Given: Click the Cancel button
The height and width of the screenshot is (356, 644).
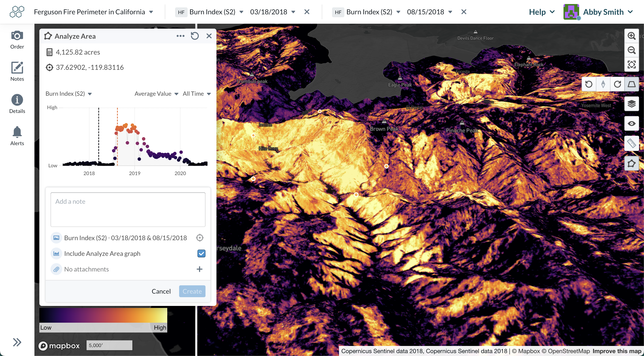Looking at the screenshot, I should [161, 291].
